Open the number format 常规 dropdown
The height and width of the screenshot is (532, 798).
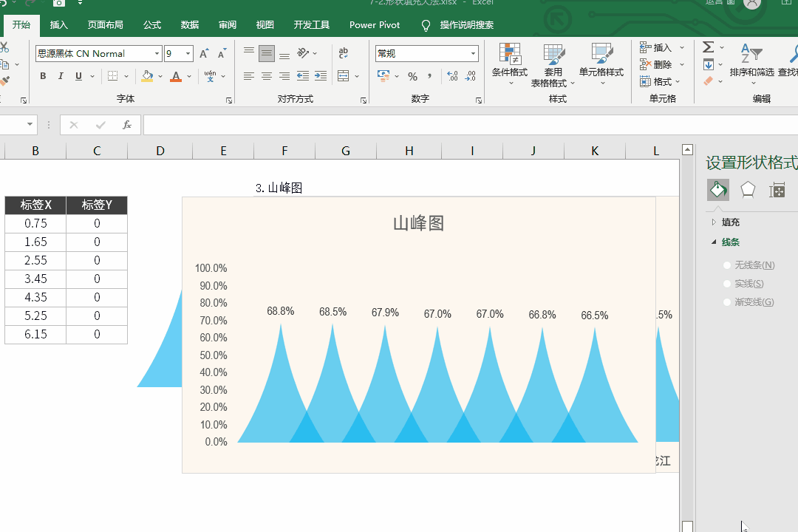(473, 54)
